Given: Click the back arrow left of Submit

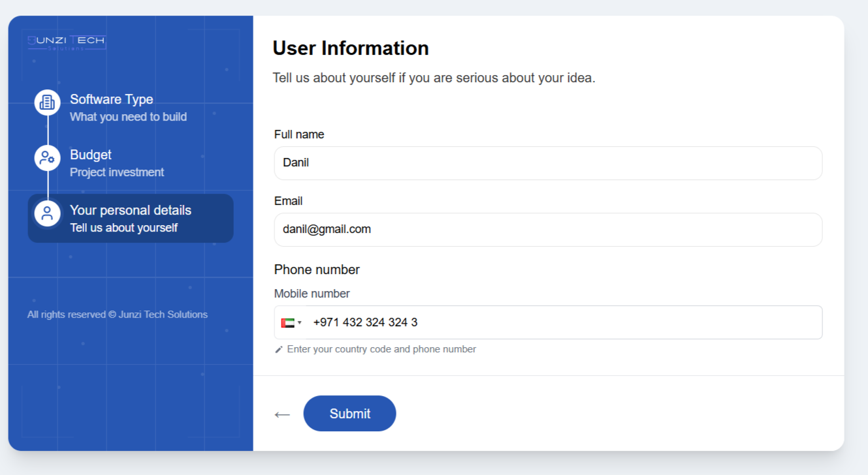Looking at the screenshot, I should pyautogui.click(x=282, y=414).
